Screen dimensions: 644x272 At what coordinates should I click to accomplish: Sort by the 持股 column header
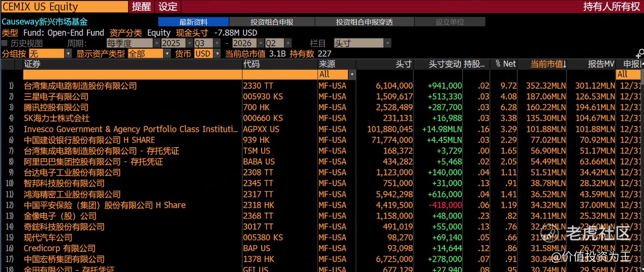tap(474, 64)
